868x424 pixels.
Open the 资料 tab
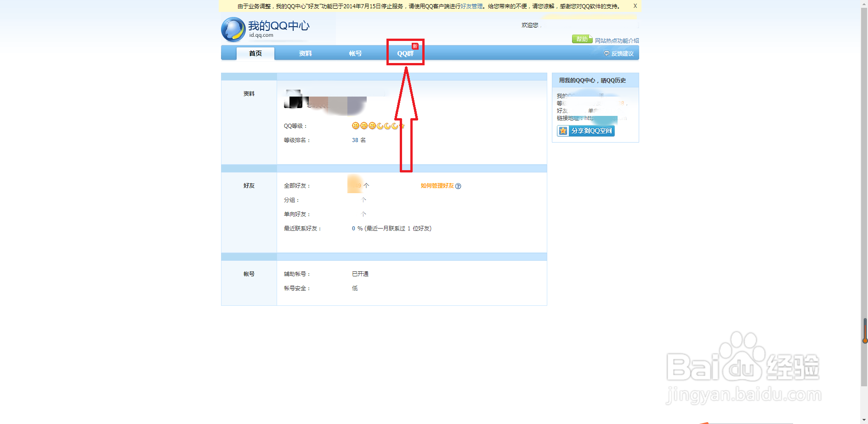coord(305,53)
